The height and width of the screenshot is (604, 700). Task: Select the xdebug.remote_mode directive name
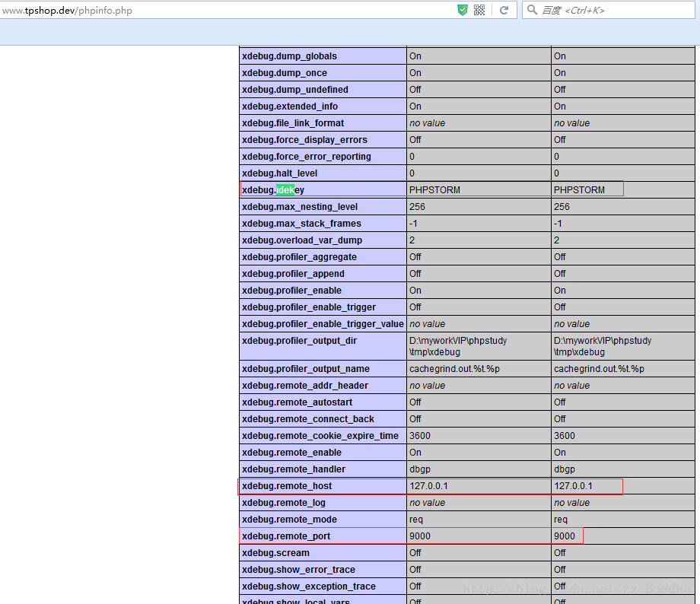(x=289, y=520)
